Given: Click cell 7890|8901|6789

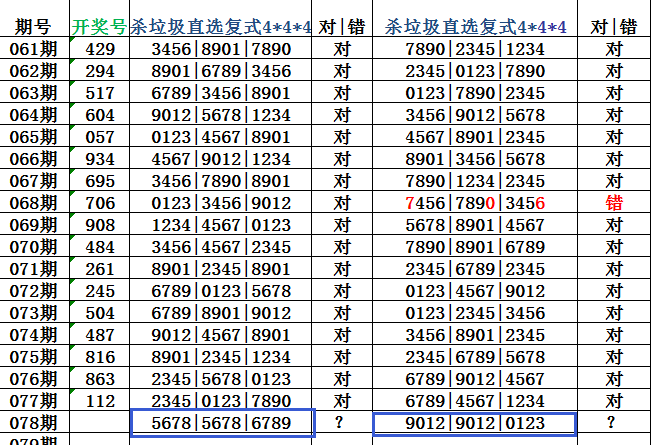Looking at the screenshot, I should [x=475, y=246].
